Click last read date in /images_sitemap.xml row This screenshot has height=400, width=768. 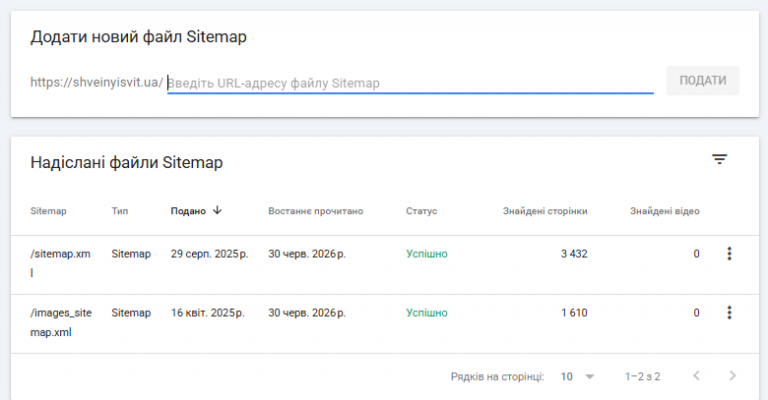[307, 312]
